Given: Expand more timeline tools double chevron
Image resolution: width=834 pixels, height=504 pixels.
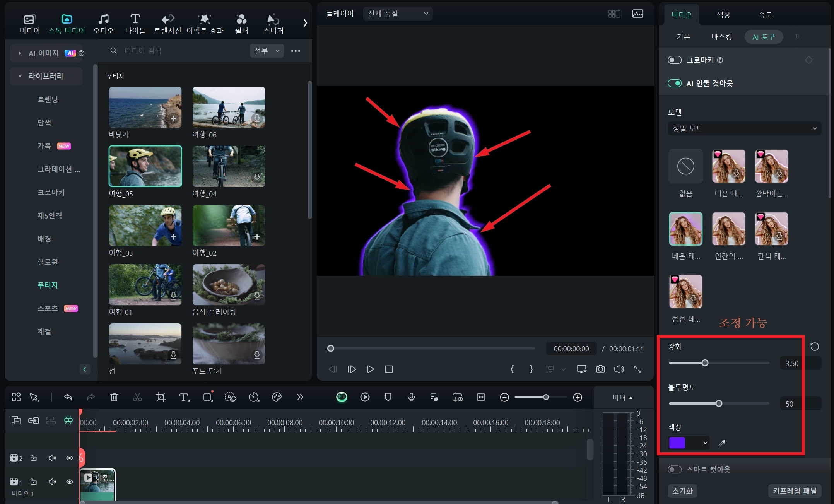Looking at the screenshot, I should (x=300, y=397).
